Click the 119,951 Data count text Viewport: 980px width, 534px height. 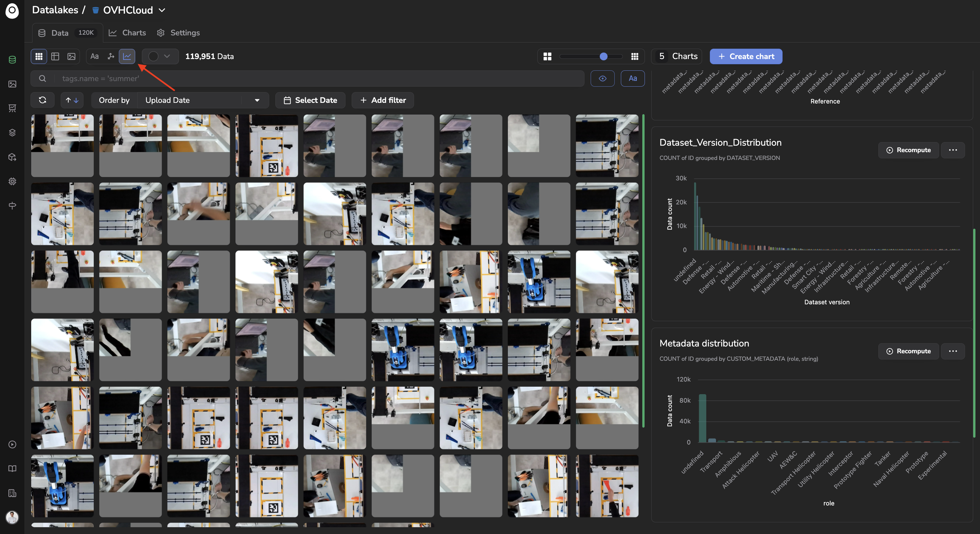point(210,56)
